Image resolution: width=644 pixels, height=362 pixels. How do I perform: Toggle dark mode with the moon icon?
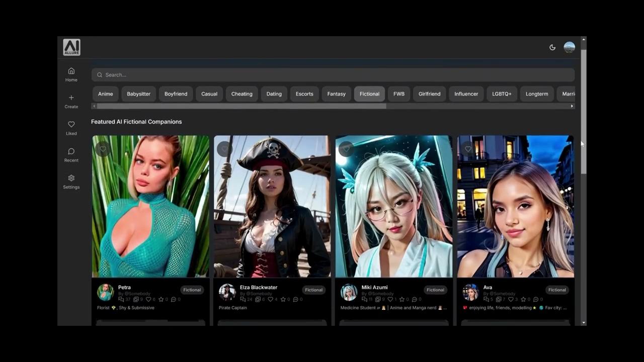click(x=552, y=47)
